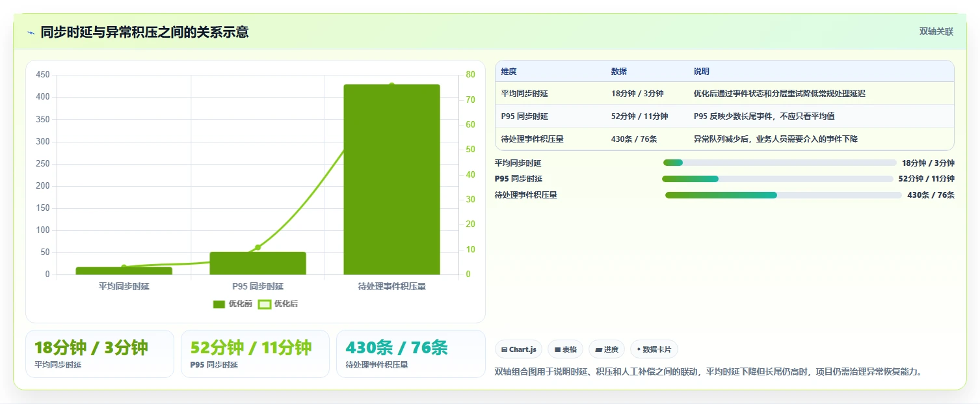Toggle the 优化后 legend item
This screenshot has width=980, height=404.
(278, 304)
